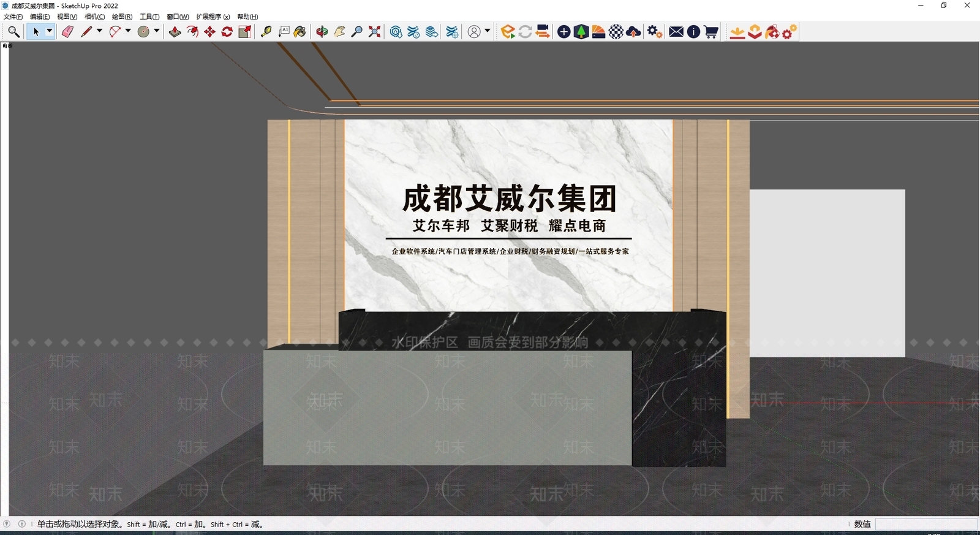Choose the Pan hand tool
The width and height of the screenshot is (980, 535).
coord(339,32)
